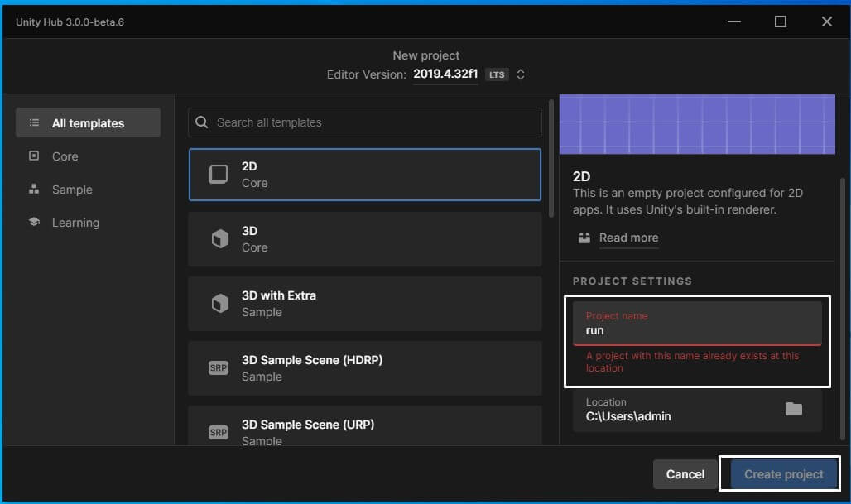Screen dimensions: 851x504
Task: Click the 3D template cube icon
Action: [x=220, y=238]
